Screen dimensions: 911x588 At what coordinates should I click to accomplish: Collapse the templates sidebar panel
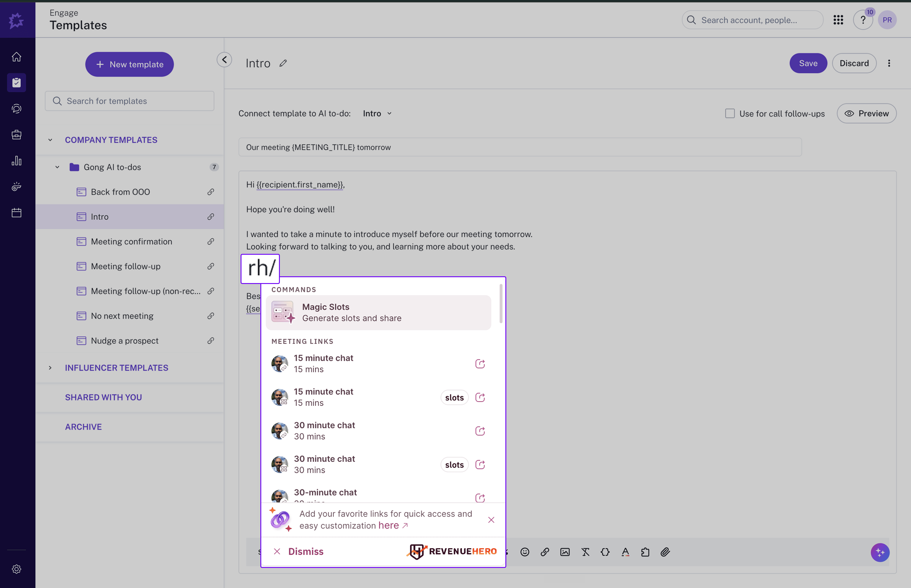click(x=224, y=60)
